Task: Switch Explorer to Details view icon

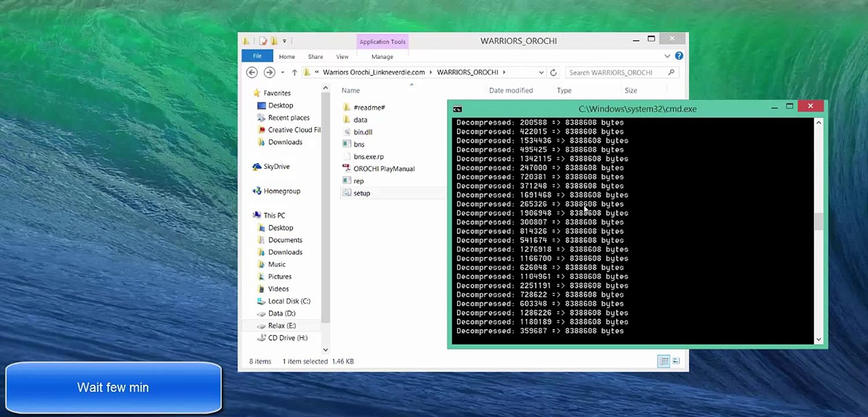Action: [664, 361]
